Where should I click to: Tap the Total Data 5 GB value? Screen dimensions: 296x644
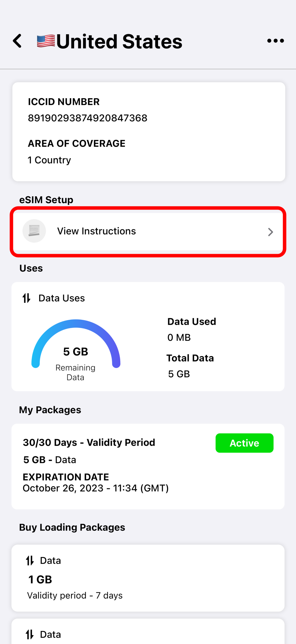coord(179,374)
